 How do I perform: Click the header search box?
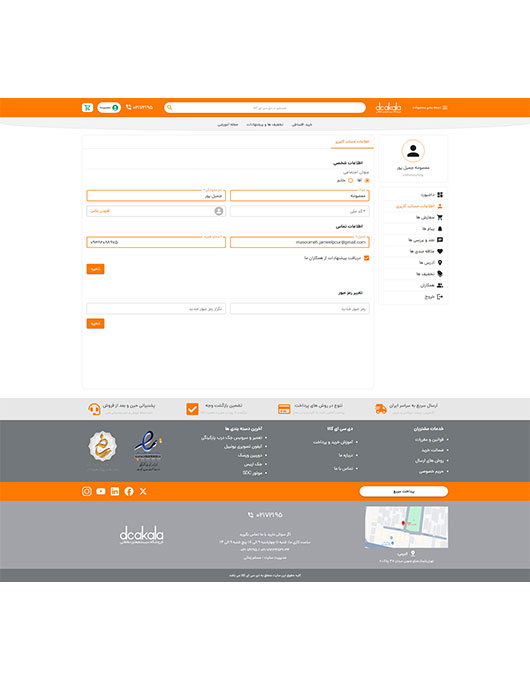pyautogui.click(x=265, y=108)
